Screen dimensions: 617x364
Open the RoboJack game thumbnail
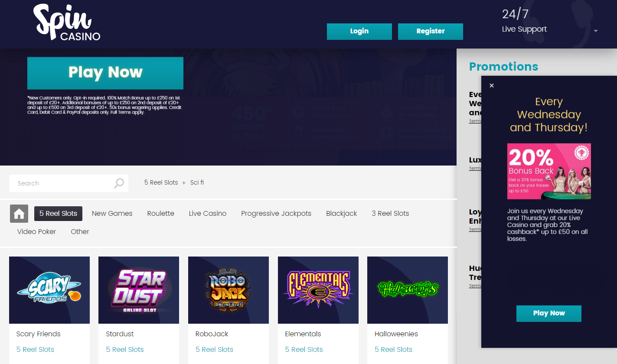tap(229, 290)
